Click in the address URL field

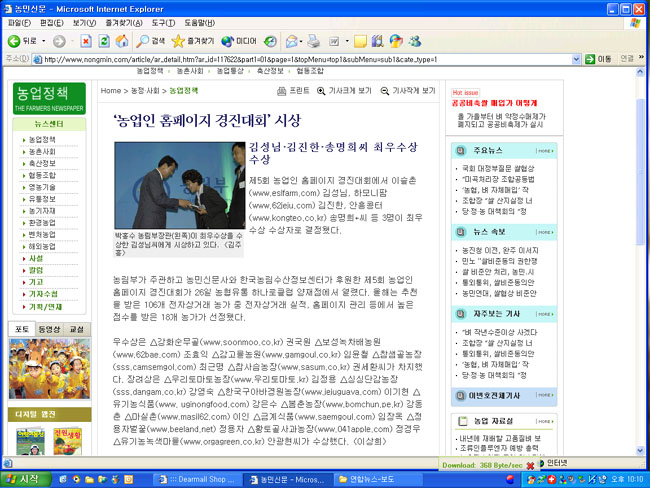(307, 60)
